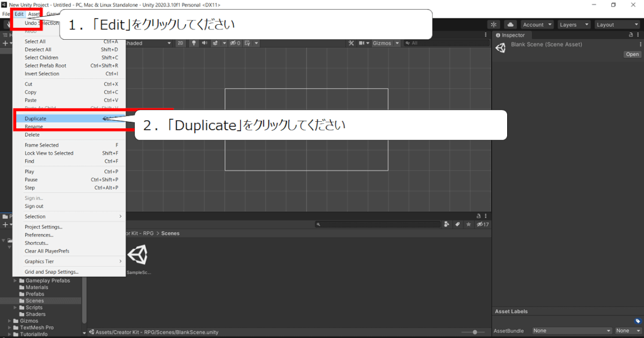This screenshot has height=338, width=644.
Task: Open Preferences from the Edit menu
Action: tap(68, 235)
